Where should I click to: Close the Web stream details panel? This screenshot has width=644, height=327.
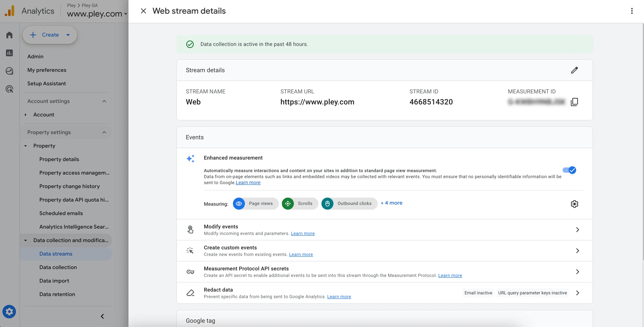tap(143, 11)
